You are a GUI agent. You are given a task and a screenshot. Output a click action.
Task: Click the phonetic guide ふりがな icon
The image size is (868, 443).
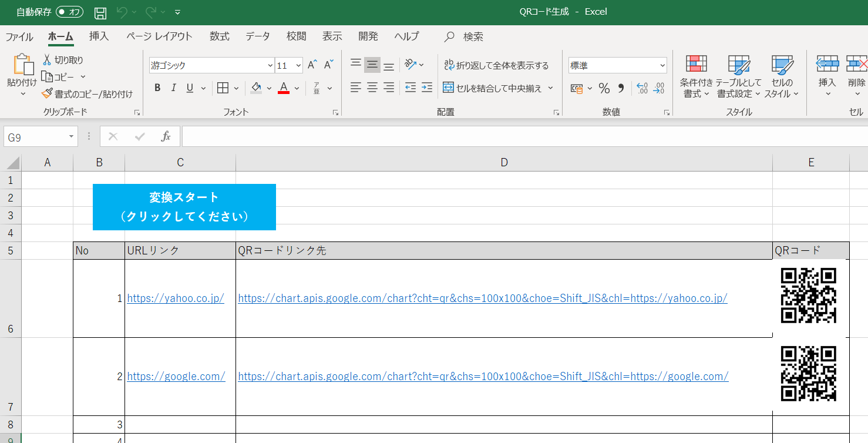(317, 88)
